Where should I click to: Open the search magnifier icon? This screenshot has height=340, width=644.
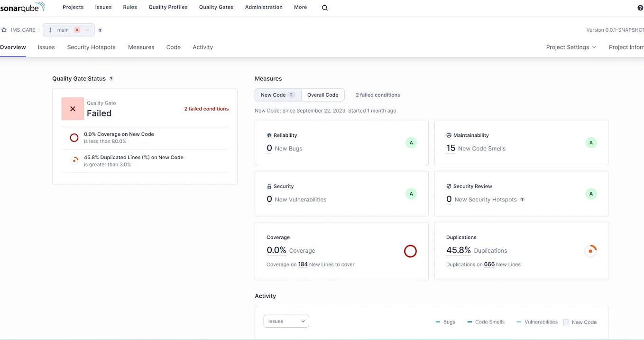click(x=324, y=7)
